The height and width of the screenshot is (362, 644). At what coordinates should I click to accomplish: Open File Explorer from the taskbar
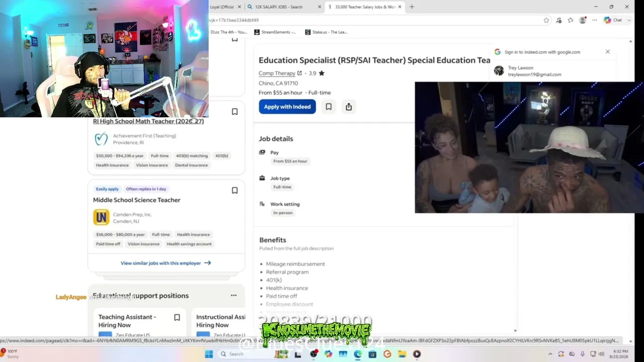(402, 354)
